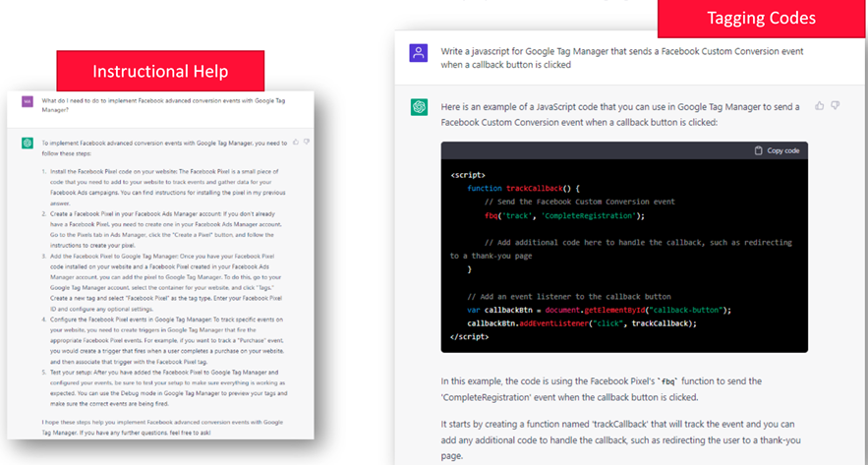
Task: Click the comment "// Send the Facebook Custom Conversion event"
Action: tap(580, 202)
